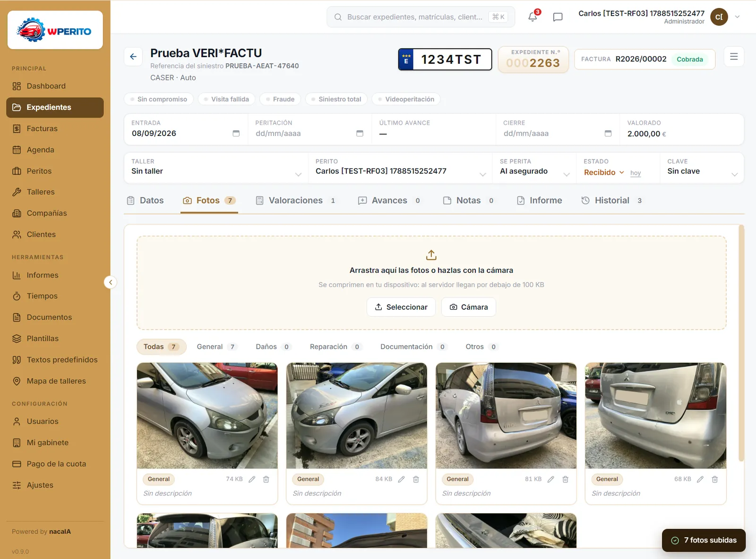The width and height of the screenshot is (756, 559).
Task: Delete the 84 KB photo
Action: click(x=416, y=479)
